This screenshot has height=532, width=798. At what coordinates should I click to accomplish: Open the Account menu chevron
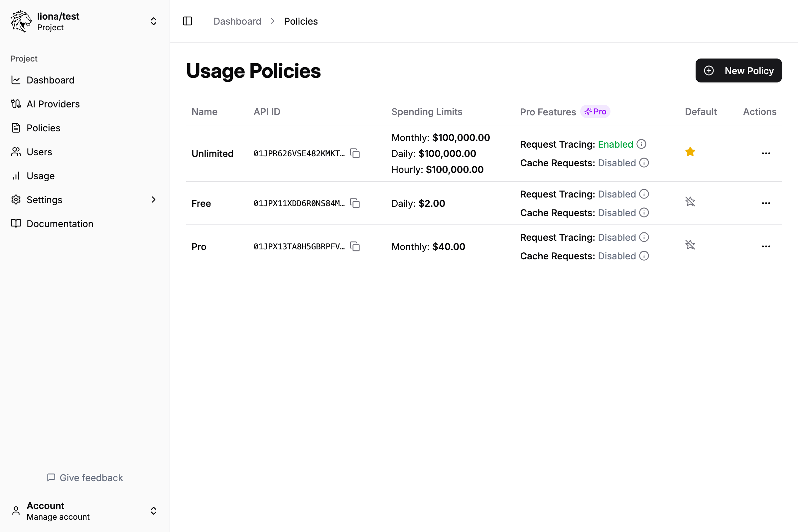(x=153, y=511)
